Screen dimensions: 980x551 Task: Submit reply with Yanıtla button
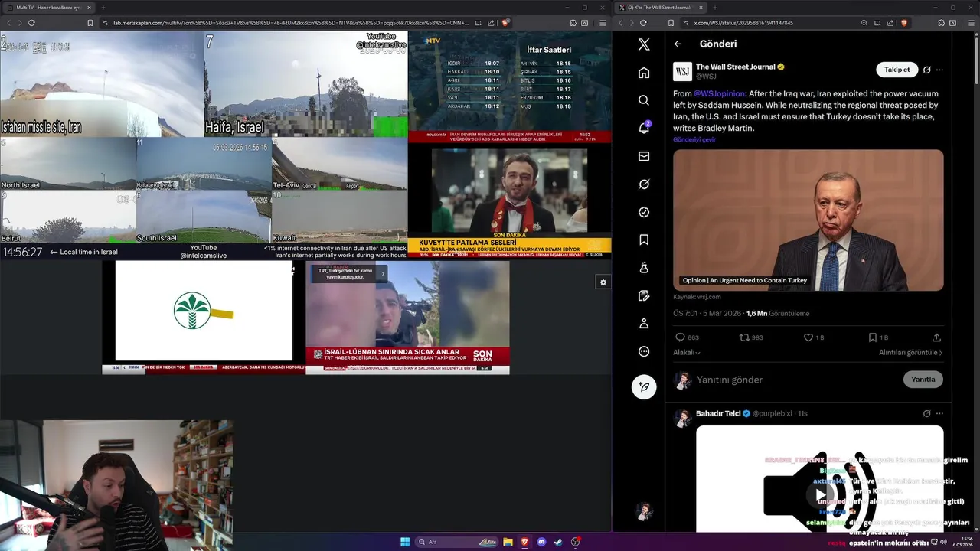pos(923,380)
